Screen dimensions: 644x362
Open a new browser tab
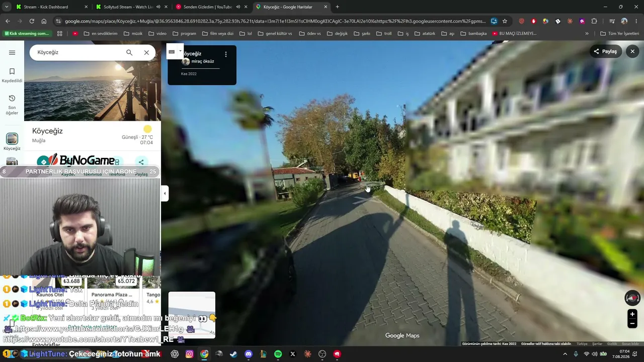pos(337,7)
